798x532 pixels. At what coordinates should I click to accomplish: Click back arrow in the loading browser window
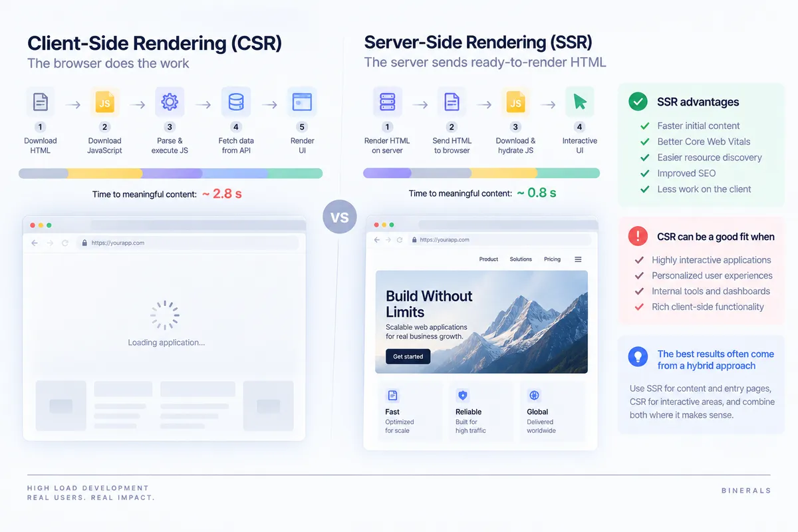click(35, 243)
